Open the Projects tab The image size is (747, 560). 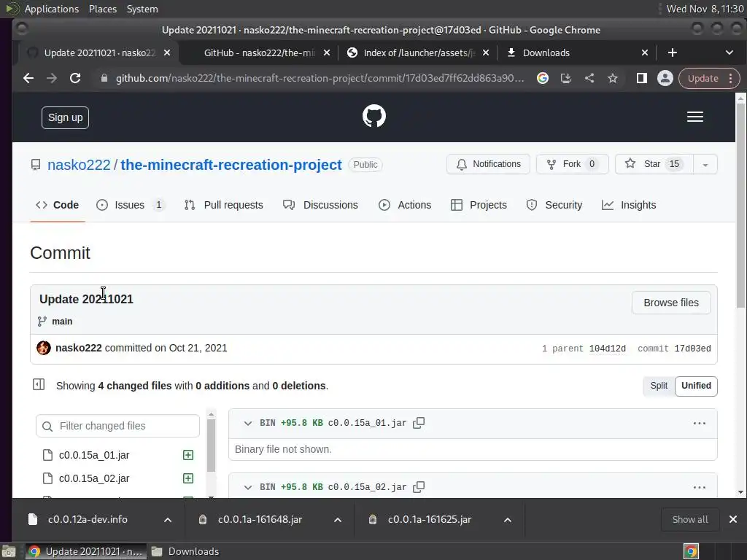click(x=479, y=205)
